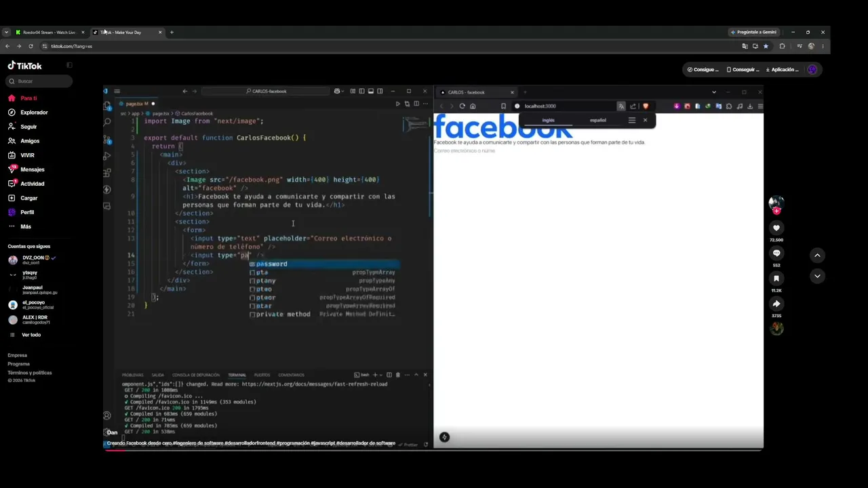Viewport: 868px width, 488px height.
Task: Open the profile avatar menu in TikTok header
Action: pyautogui.click(x=812, y=69)
